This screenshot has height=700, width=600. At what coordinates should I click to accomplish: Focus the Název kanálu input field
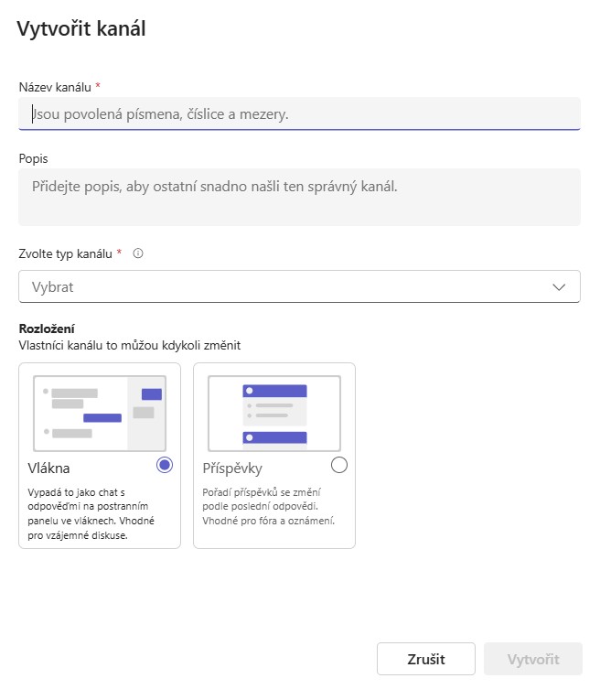pyautogui.click(x=299, y=114)
